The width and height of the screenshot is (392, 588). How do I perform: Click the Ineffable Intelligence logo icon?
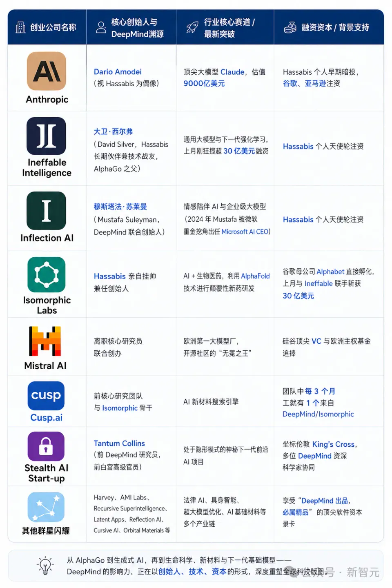click(47, 136)
